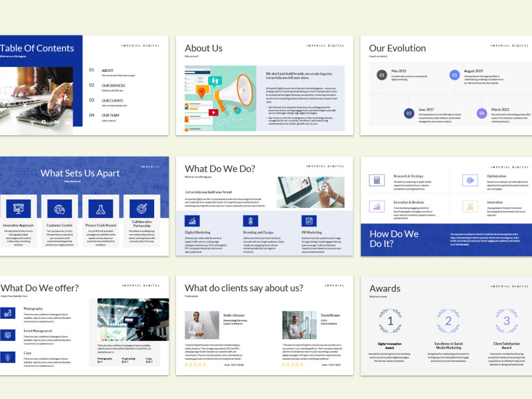Click the 'About Us' slide title
This screenshot has width=532, height=399.
(204, 48)
